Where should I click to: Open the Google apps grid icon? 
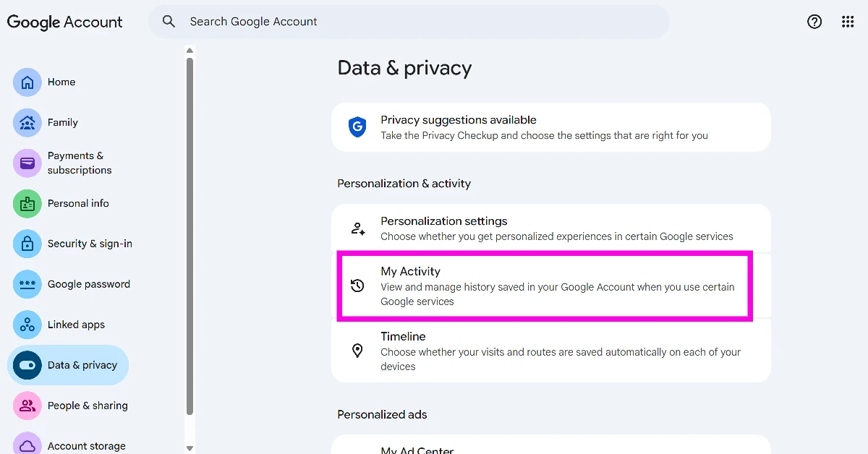(848, 22)
